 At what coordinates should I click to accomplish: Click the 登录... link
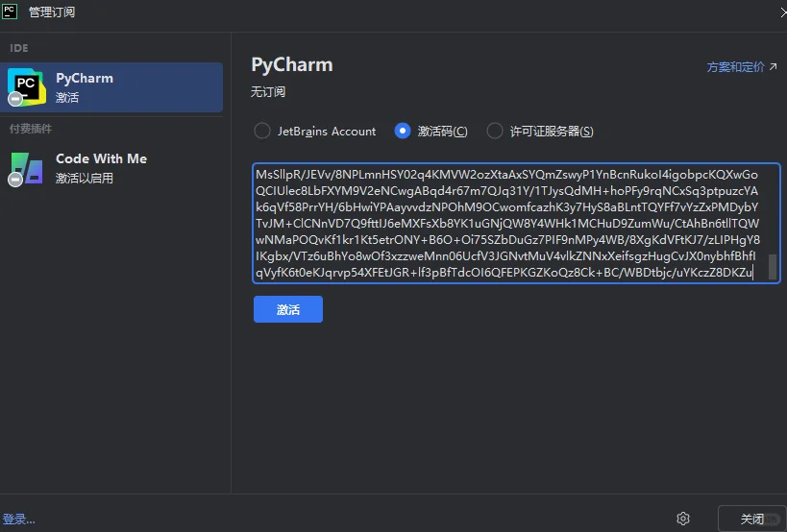point(18,519)
